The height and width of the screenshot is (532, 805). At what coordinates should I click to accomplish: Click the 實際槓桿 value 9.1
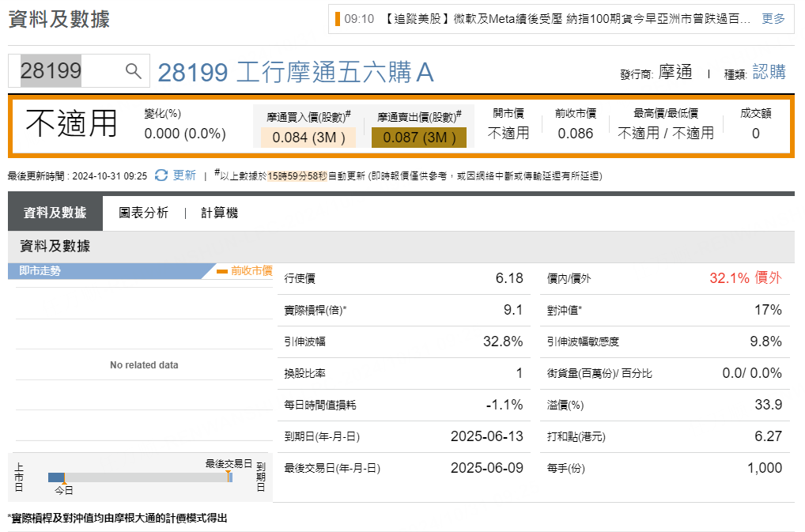coord(513,310)
